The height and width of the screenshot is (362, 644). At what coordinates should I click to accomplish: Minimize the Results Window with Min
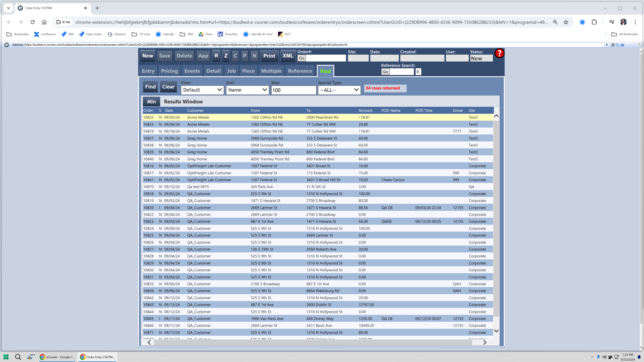[x=151, y=102]
